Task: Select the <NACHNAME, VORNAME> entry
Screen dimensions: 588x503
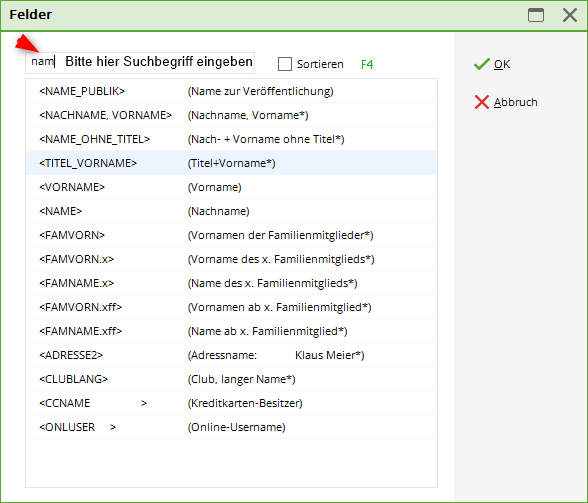Action: point(231,115)
